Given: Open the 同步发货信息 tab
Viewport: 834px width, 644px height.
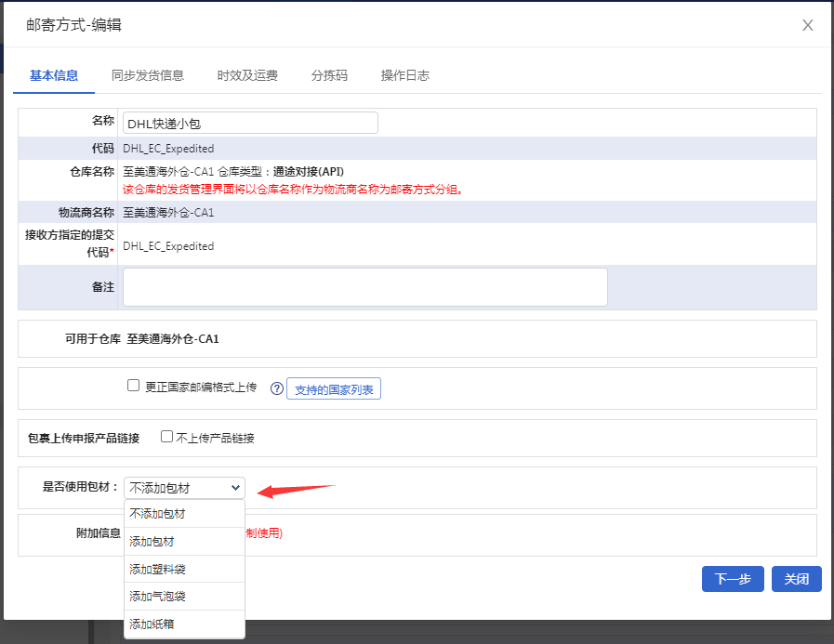Looking at the screenshot, I should point(148,75).
